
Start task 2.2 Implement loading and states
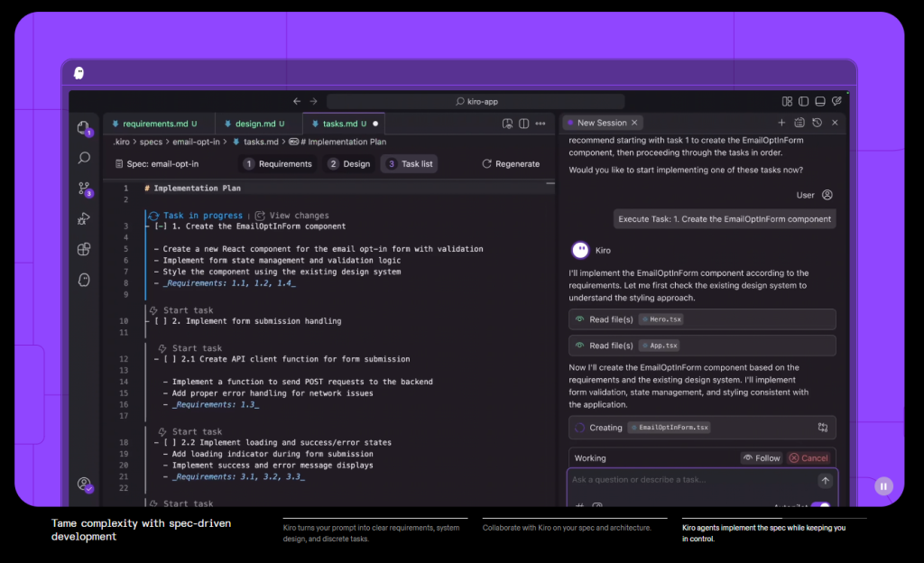tap(190, 431)
